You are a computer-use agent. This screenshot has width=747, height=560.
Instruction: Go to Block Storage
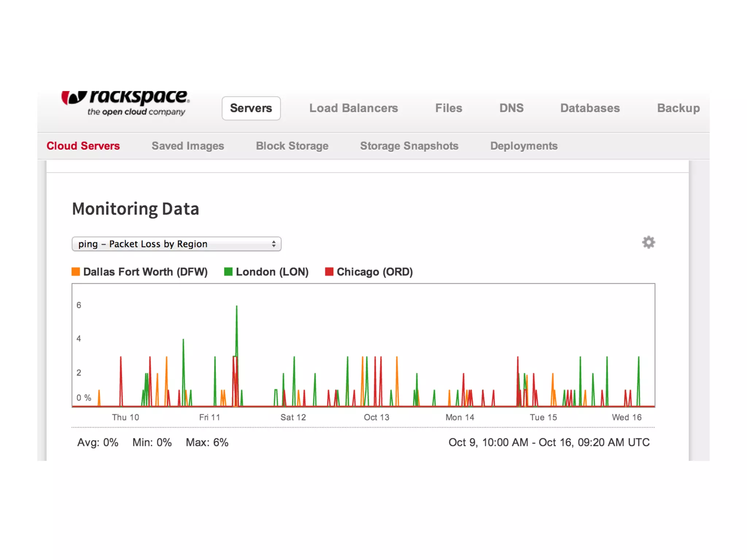292,146
